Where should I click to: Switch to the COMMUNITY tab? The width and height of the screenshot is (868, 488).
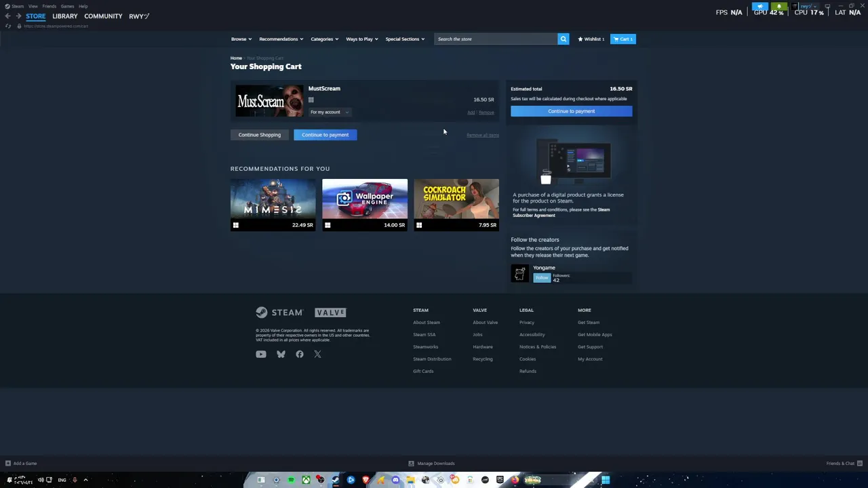pyautogui.click(x=103, y=16)
